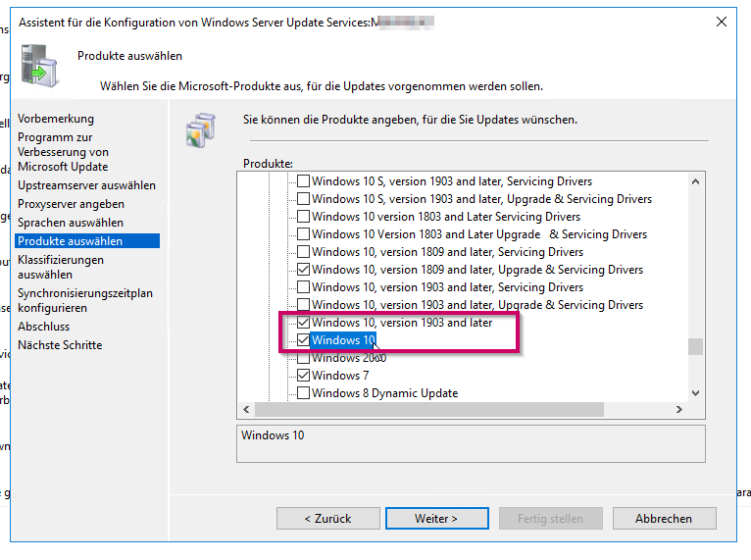Check Windows 8 Dynamic Update checkbox
Screen dimensions: 751x560
click(303, 393)
